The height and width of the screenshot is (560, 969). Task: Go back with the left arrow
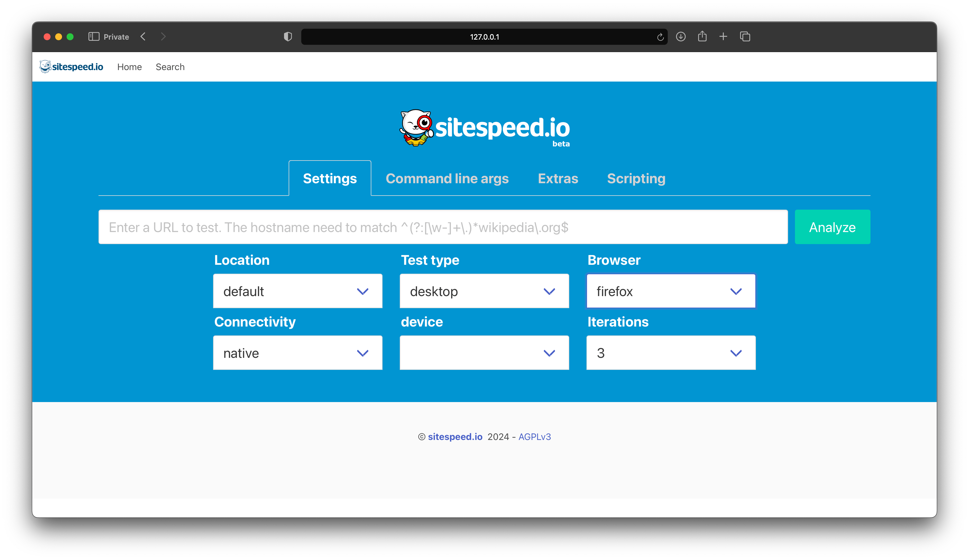(x=143, y=36)
